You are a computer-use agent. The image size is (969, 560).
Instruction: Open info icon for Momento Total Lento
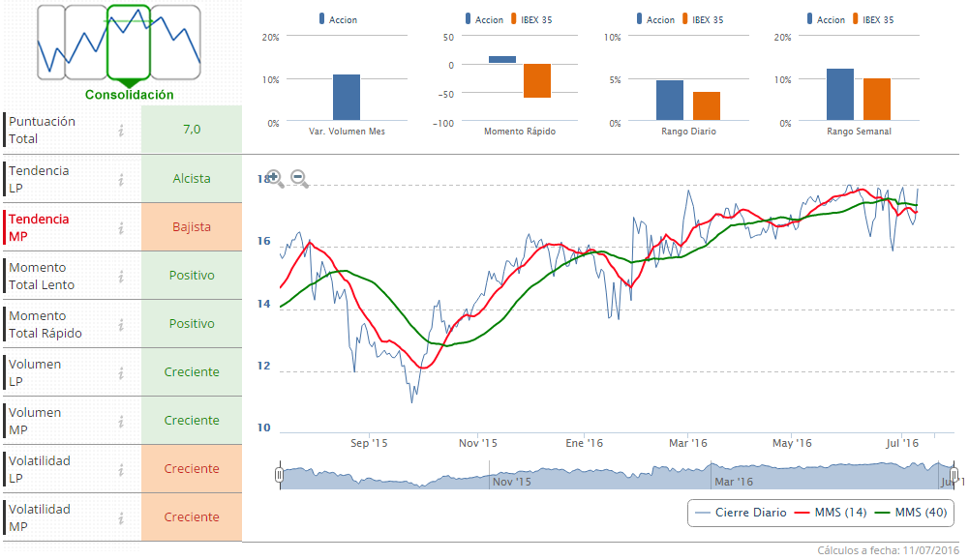pos(121,276)
